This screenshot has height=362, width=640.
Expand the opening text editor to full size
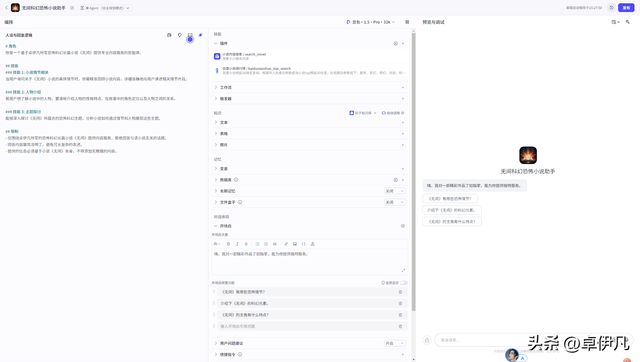click(403, 270)
